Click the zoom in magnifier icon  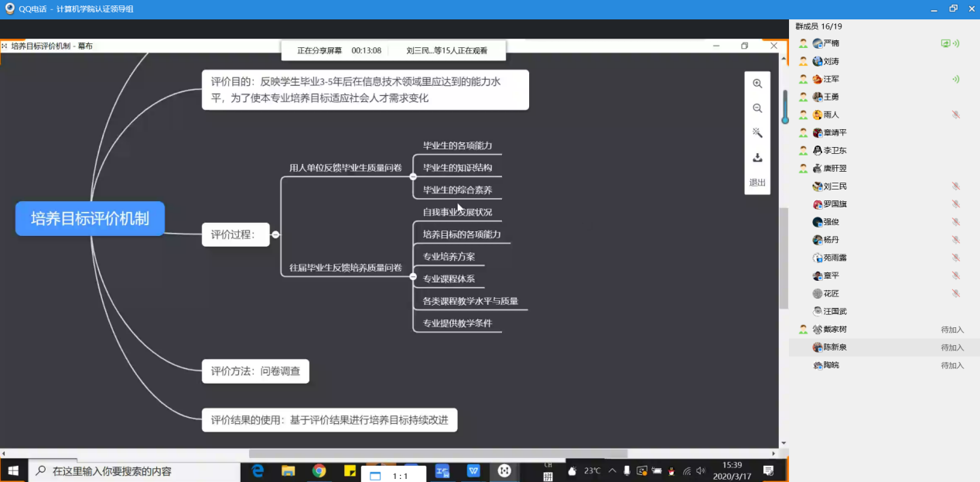[x=757, y=84]
